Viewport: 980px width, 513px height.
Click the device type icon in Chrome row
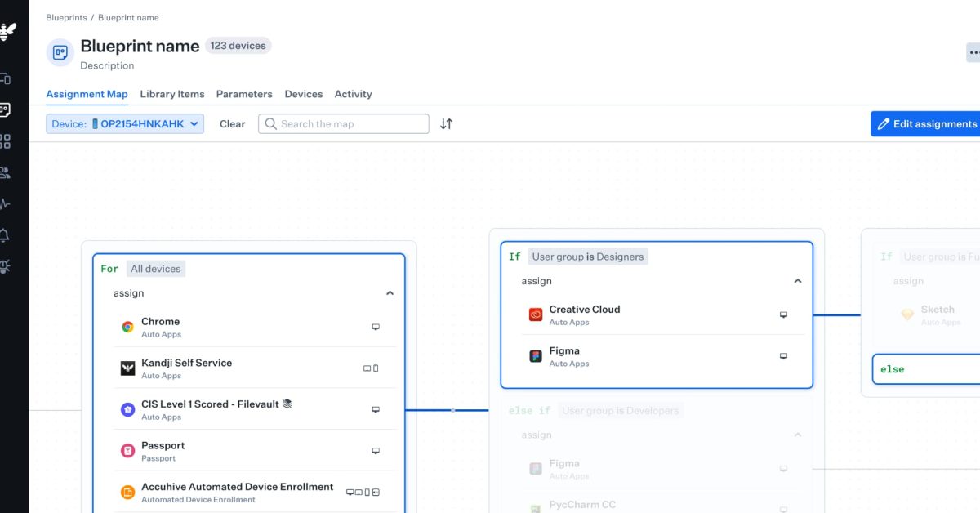click(x=376, y=327)
